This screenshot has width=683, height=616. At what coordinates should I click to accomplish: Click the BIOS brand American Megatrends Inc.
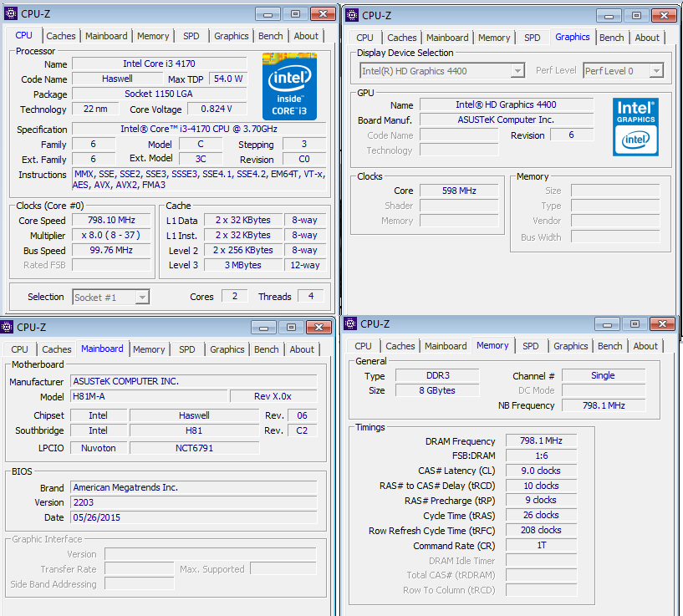tap(193, 487)
